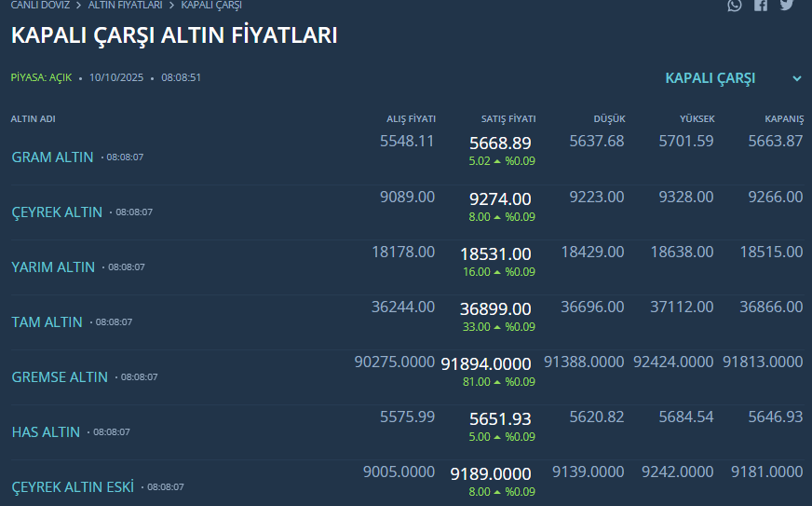The width and height of the screenshot is (812, 506).
Task: Click the HAS ALTIN link
Action: pos(46,432)
